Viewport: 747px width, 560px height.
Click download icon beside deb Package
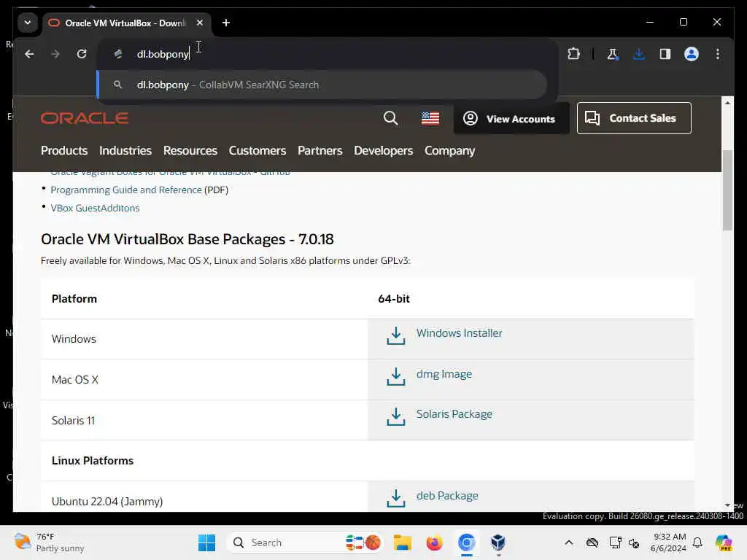396,498
